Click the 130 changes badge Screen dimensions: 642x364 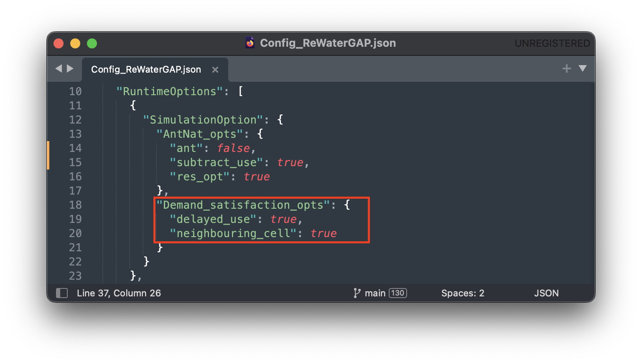397,293
